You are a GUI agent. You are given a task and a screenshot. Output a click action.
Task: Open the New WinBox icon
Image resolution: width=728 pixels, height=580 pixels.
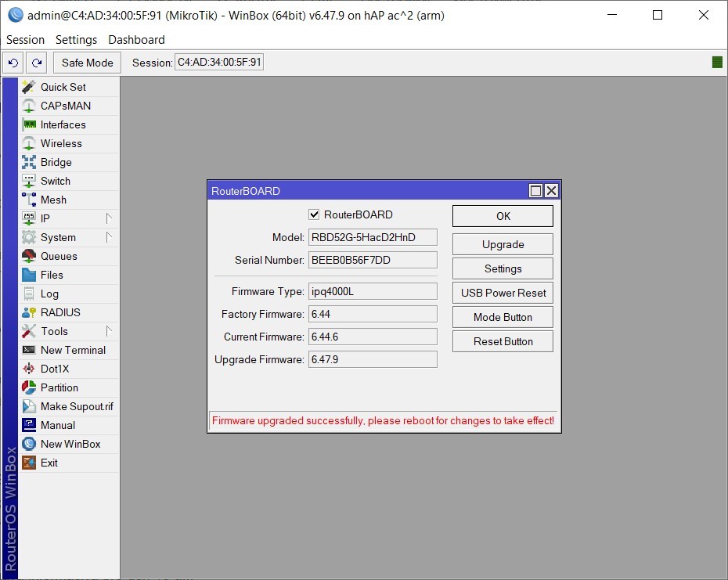tap(29, 444)
